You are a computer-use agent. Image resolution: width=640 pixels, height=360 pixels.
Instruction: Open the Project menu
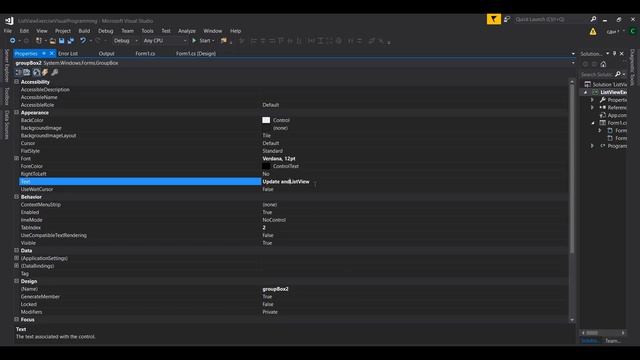click(63, 31)
